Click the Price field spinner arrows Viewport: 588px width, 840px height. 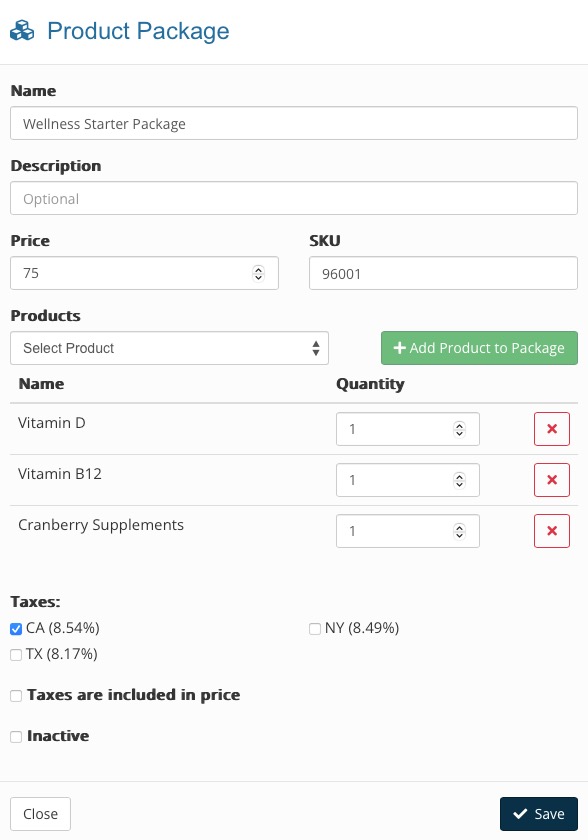[x=258, y=273]
